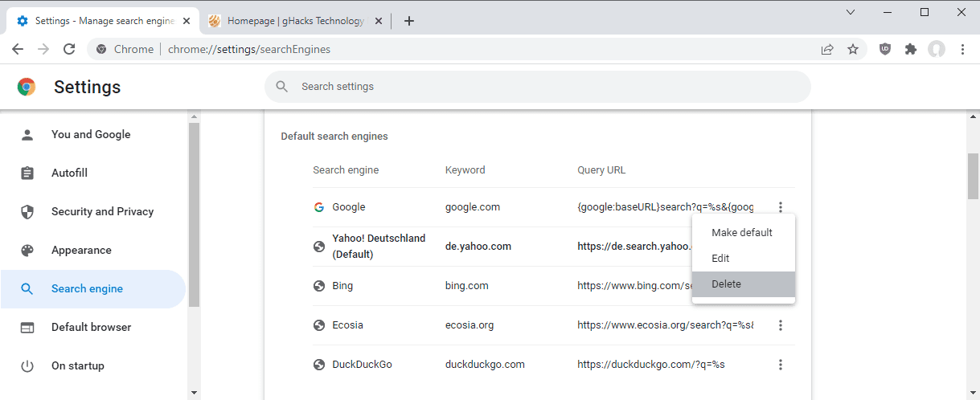Open the uBlock Origin shield extension
This screenshot has width=980, height=400.
tap(885, 49)
